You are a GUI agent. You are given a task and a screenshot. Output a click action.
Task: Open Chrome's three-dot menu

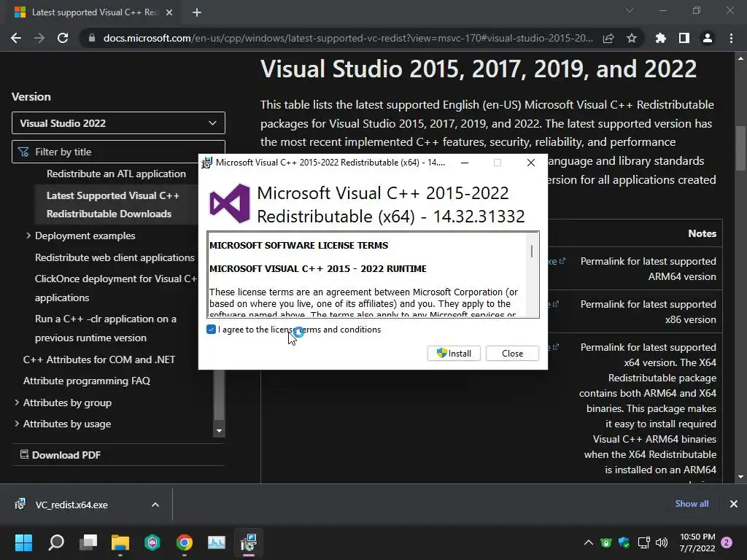(x=731, y=38)
